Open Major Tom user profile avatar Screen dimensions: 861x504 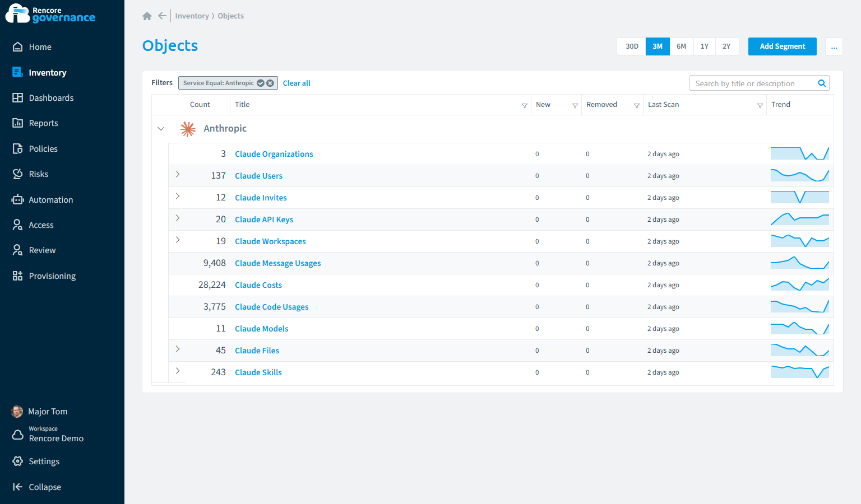point(17,412)
